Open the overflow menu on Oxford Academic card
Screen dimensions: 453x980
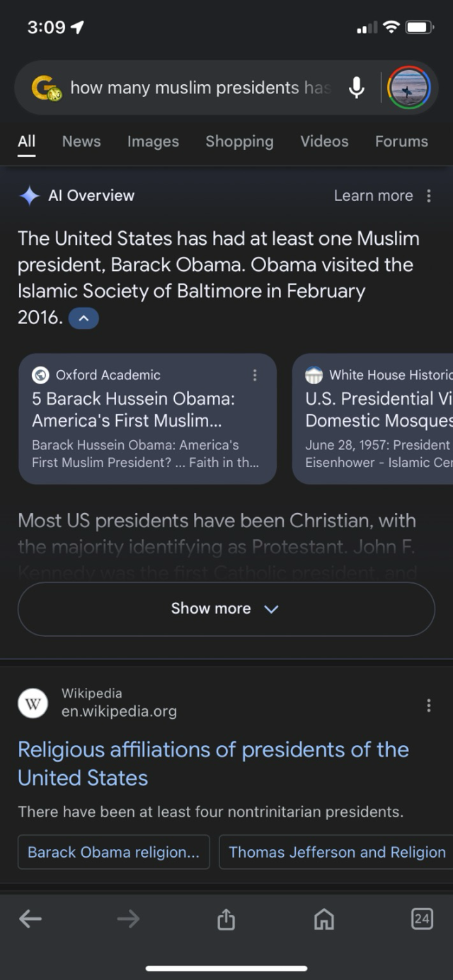[x=255, y=375]
